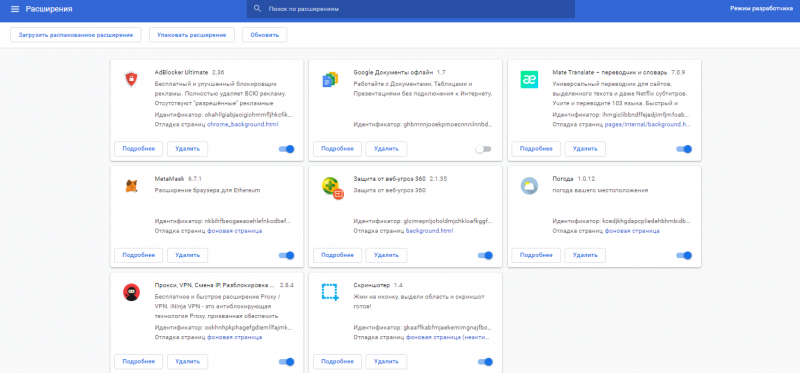Click the Google Документы офлайн icon
Screen dimensions: 800x373
pos(330,80)
